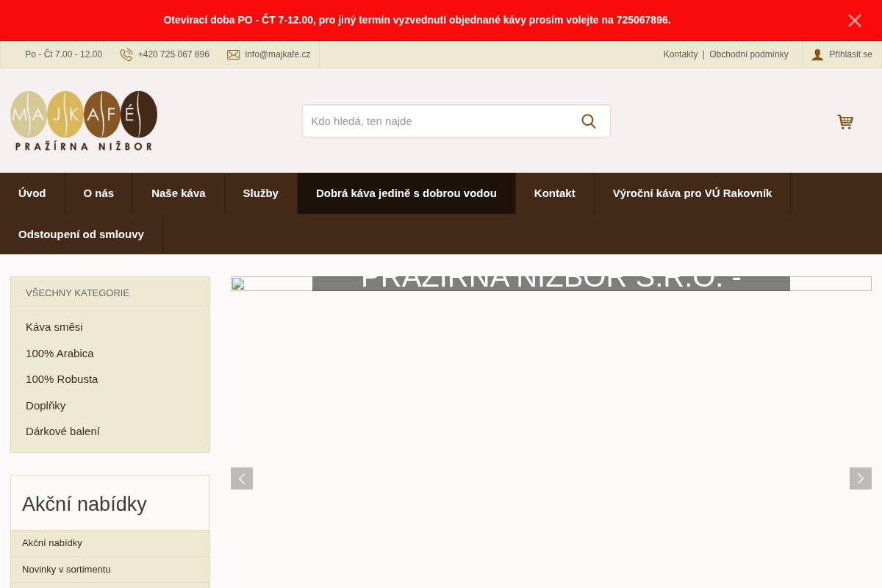Open 'Dobrá káva jedině s dobrou vodou' page
Image resolution: width=882 pixels, height=588 pixels.
coord(406,193)
